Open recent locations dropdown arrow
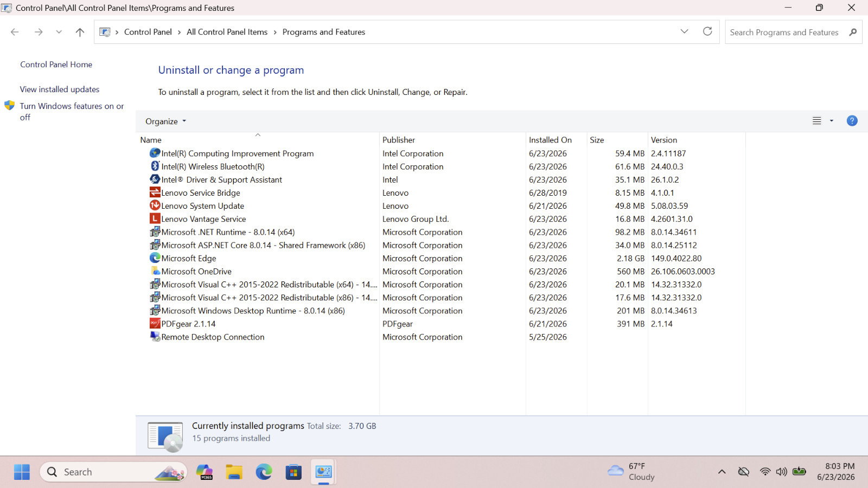Screen dimensions: 868x488 [x=59, y=32]
